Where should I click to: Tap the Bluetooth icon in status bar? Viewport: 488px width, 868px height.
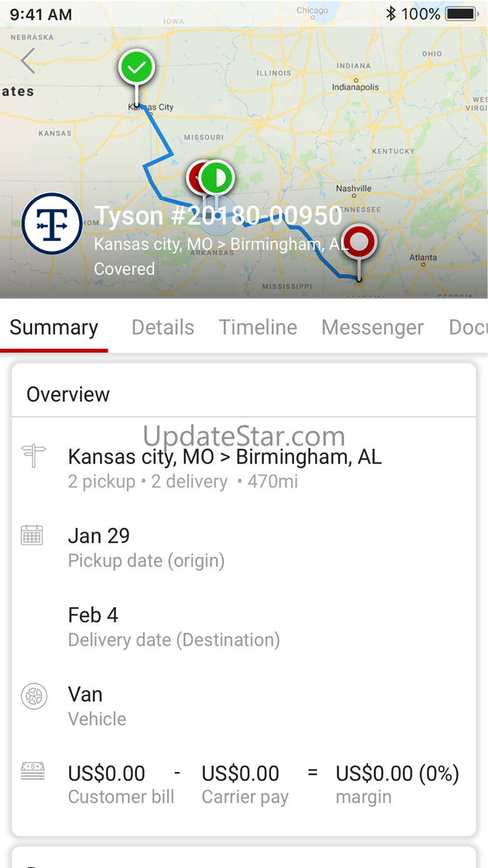(391, 14)
